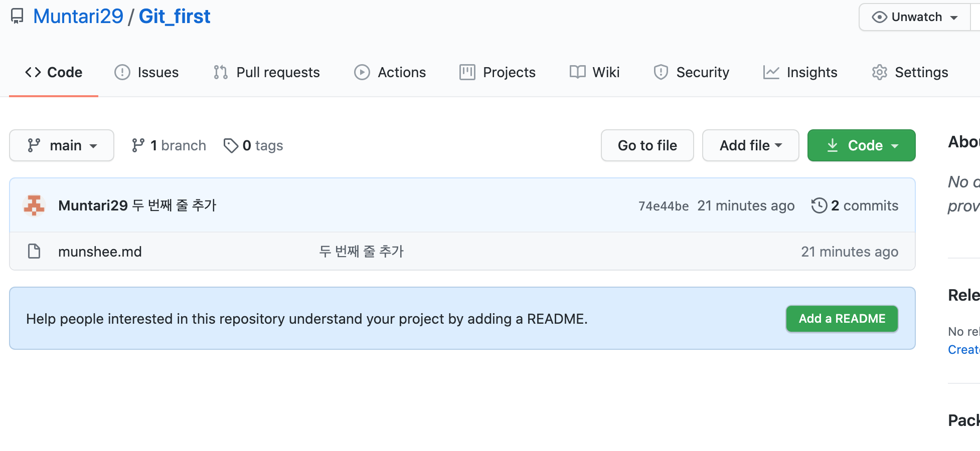The width and height of the screenshot is (980, 451).
Task: Go to the Actions tab
Action: click(390, 72)
